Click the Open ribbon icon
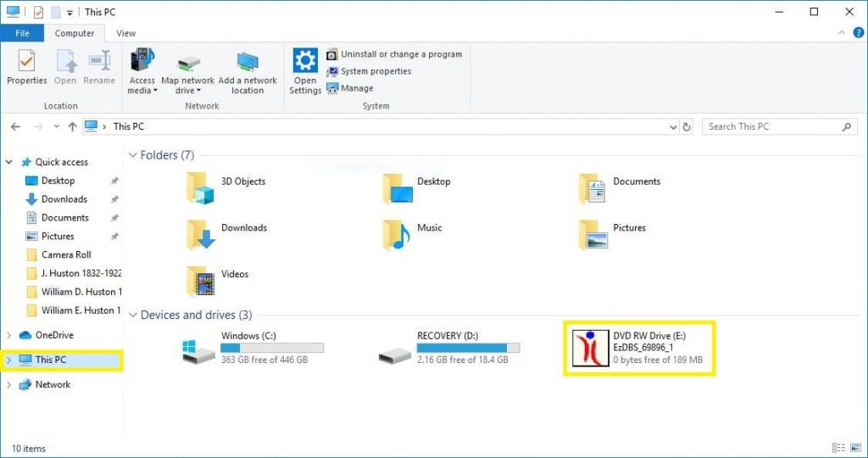The width and height of the screenshot is (868, 458). 65,67
